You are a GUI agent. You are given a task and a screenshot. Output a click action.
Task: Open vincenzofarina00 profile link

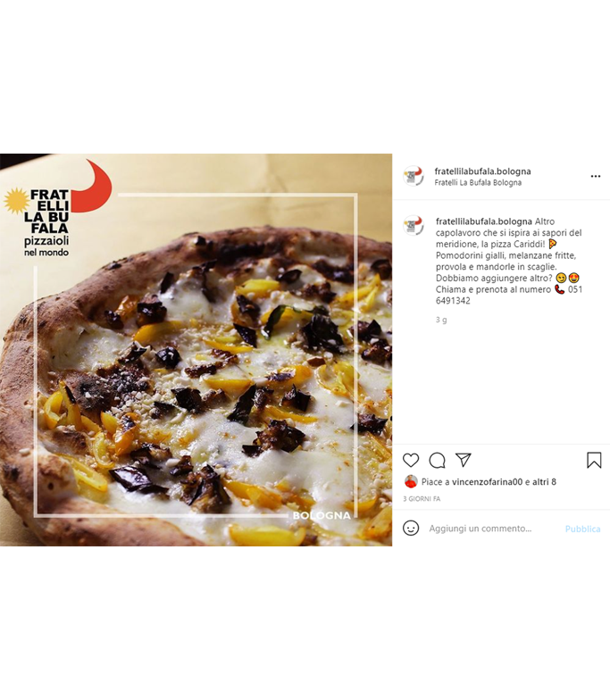pos(488,482)
